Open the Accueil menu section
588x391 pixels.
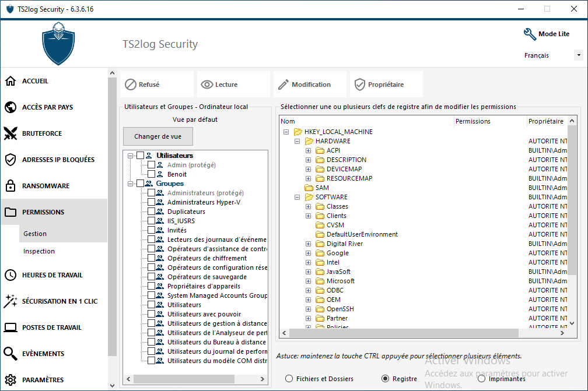(x=54, y=81)
